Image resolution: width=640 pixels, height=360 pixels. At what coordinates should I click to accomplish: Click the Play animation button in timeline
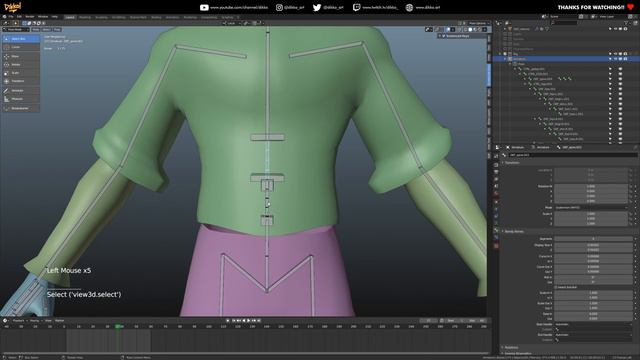(248, 321)
